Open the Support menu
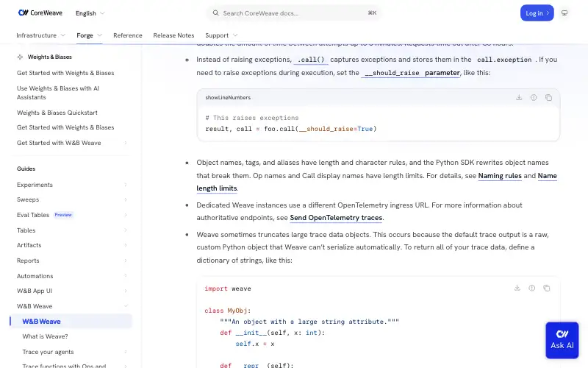 coord(221,35)
